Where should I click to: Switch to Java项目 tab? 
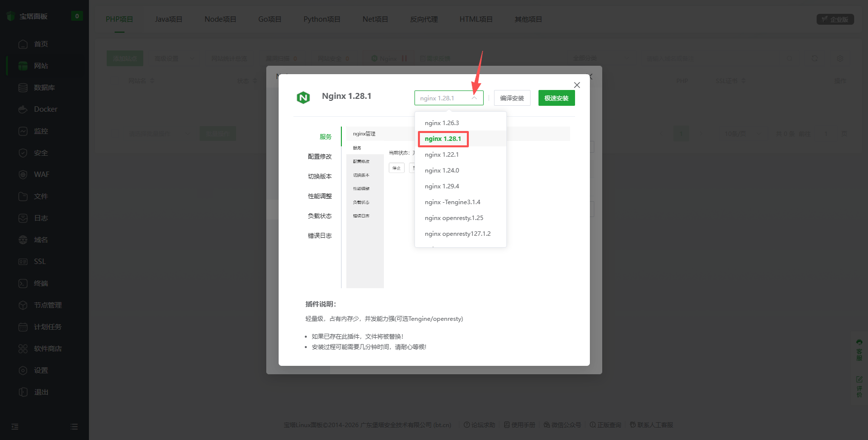[169, 19]
